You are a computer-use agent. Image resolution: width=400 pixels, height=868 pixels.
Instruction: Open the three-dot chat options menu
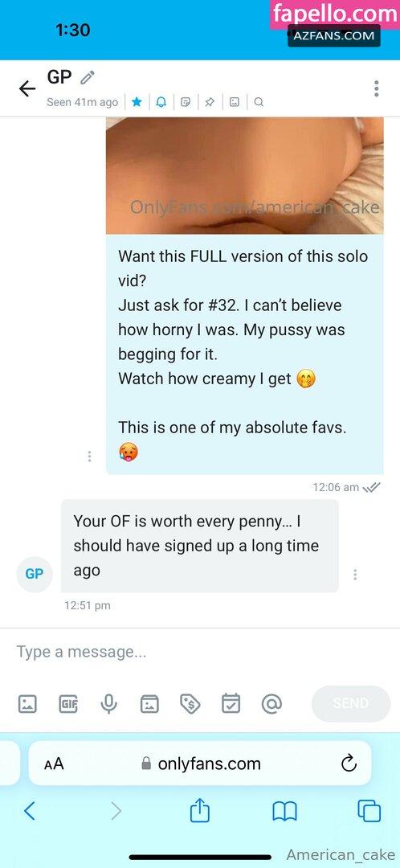point(376,88)
